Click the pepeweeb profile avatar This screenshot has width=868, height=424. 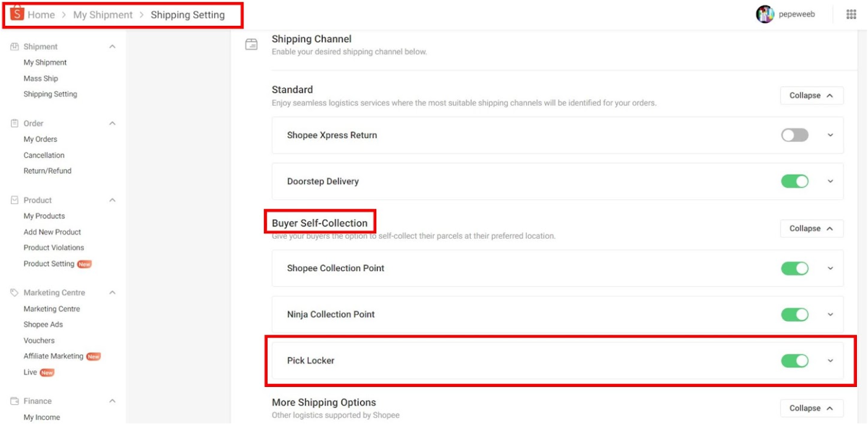[765, 14]
